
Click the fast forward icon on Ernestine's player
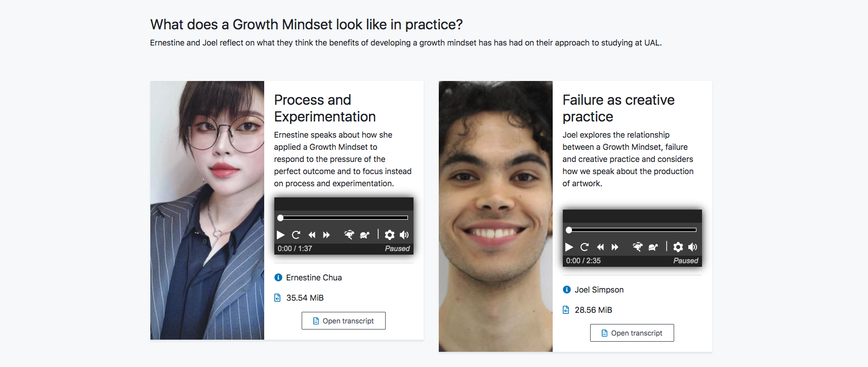pyautogui.click(x=327, y=235)
